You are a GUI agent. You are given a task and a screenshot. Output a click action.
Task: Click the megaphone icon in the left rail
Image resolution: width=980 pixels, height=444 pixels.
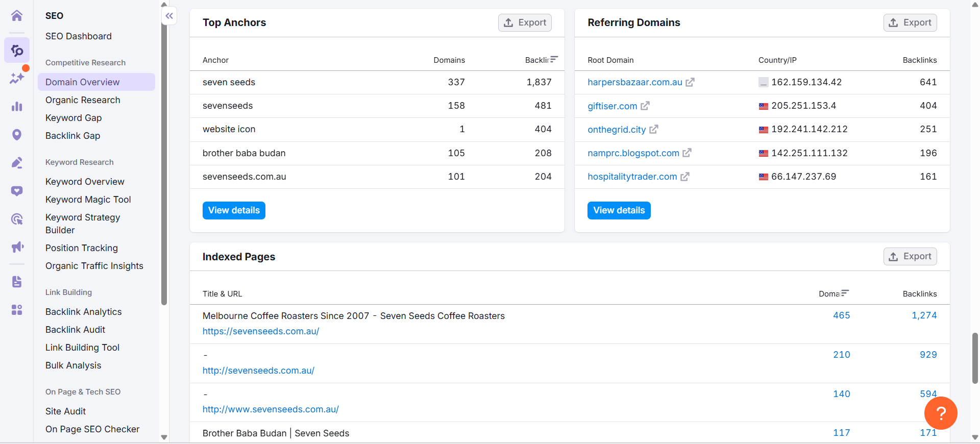click(x=17, y=247)
